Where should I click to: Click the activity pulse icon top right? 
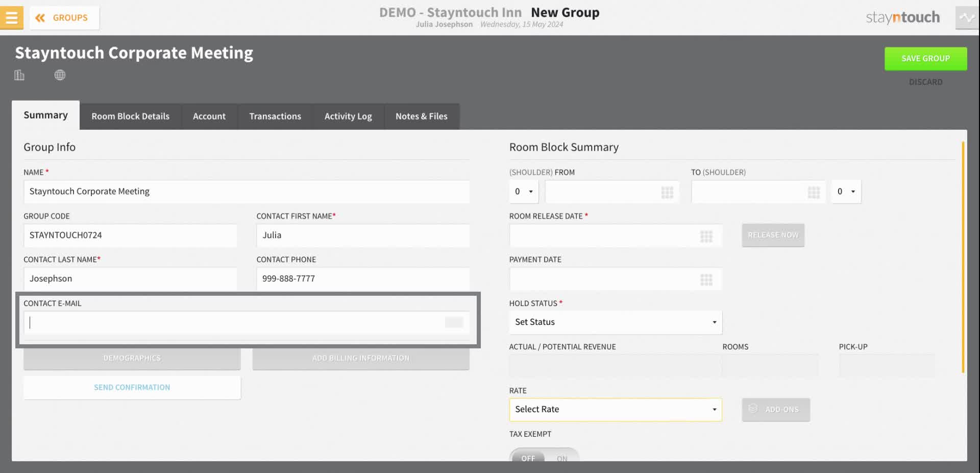(x=967, y=18)
